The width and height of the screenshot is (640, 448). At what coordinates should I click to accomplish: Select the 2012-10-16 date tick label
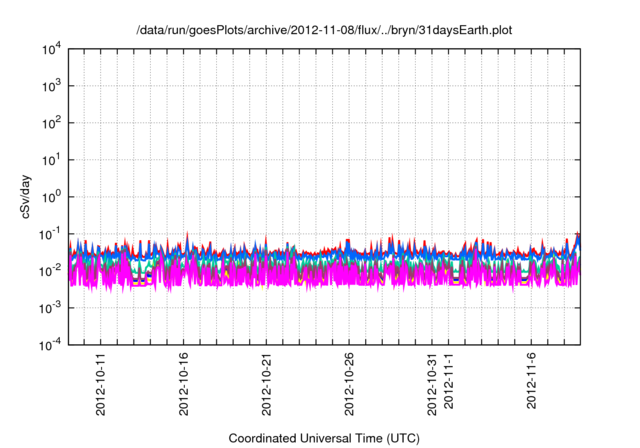tap(183, 384)
